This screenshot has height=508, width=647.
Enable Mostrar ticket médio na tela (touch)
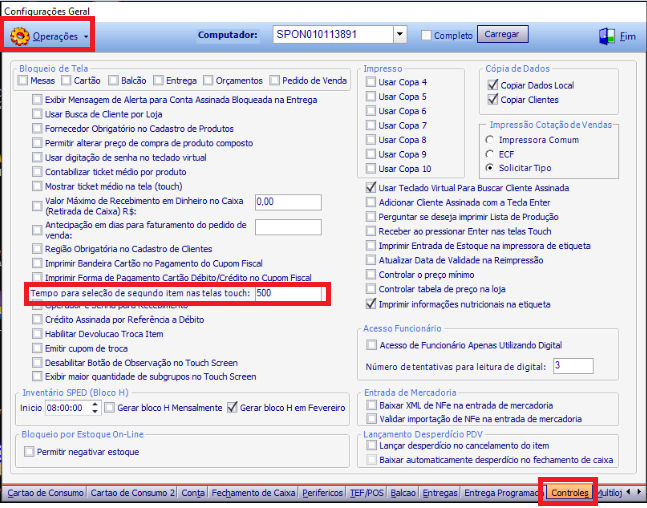[37, 186]
